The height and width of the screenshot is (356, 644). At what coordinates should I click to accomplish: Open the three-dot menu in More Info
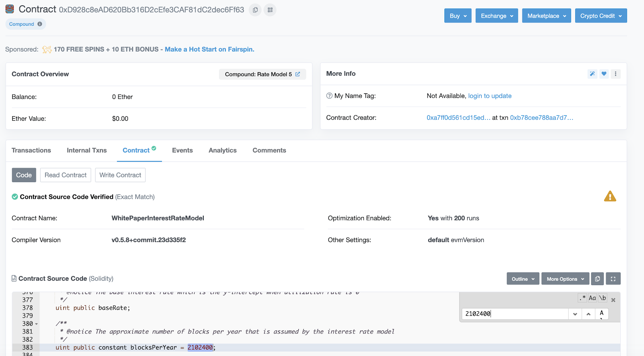tap(615, 74)
